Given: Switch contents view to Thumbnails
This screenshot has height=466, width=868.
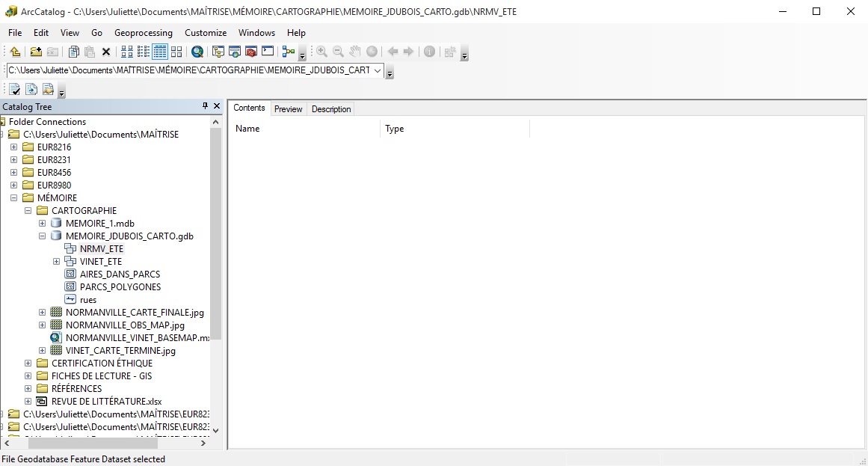Looking at the screenshot, I should 176,51.
